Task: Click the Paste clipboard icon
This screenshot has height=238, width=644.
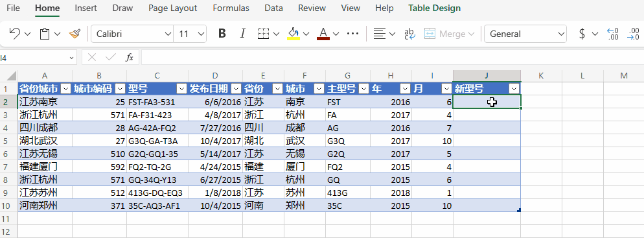Action: [45, 34]
